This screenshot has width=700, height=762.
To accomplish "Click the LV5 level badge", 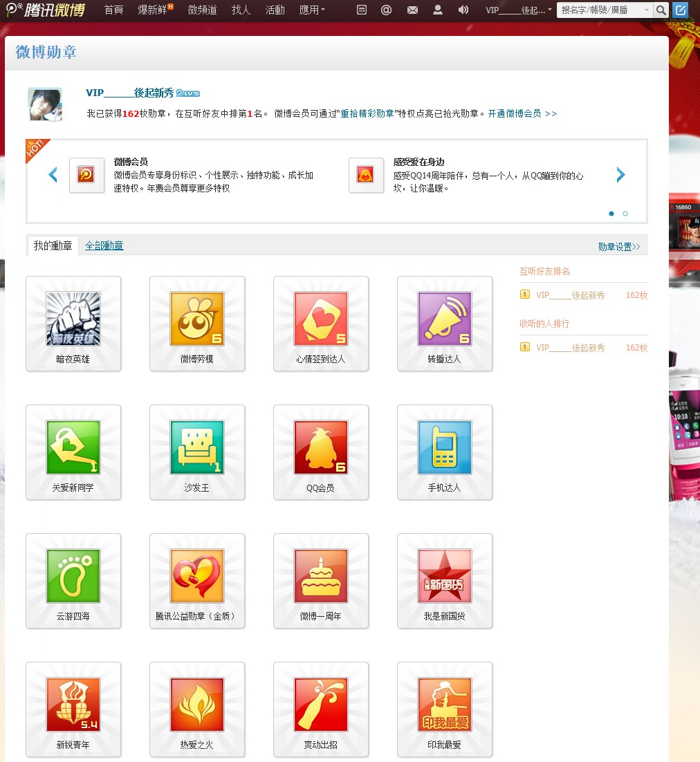I will [188, 93].
